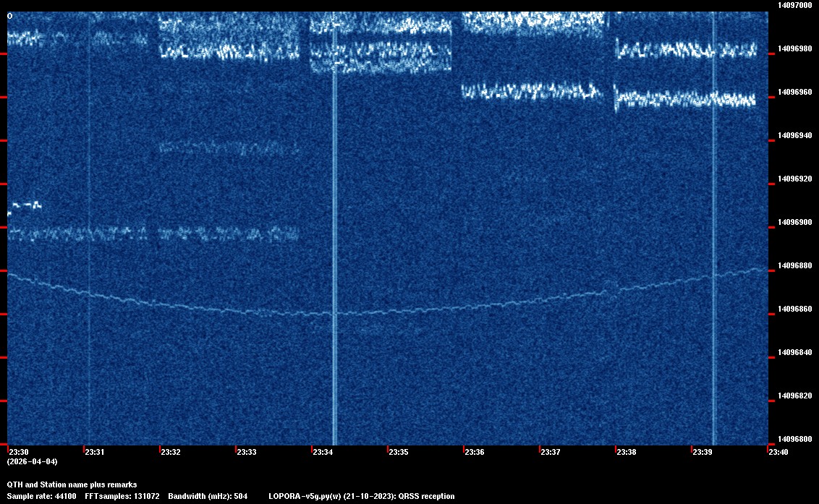Select the 14096980 frequency label
Screen dimensions: 819x504
794,48
